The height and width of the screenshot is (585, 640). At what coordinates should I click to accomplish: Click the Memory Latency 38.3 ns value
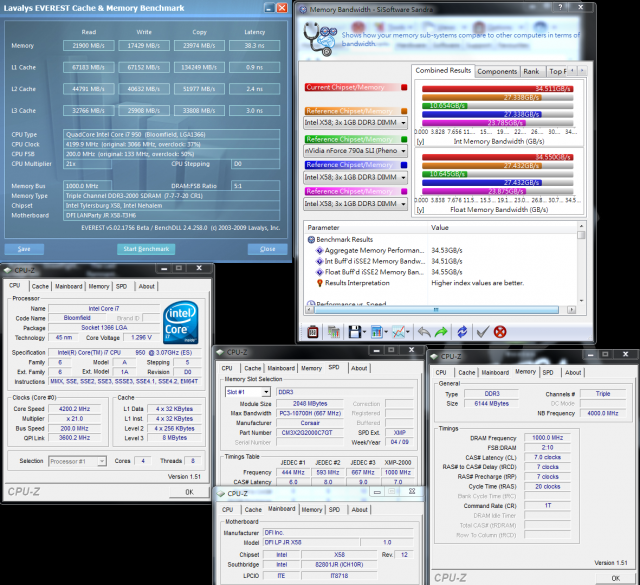pyautogui.click(x=254, y=46)
